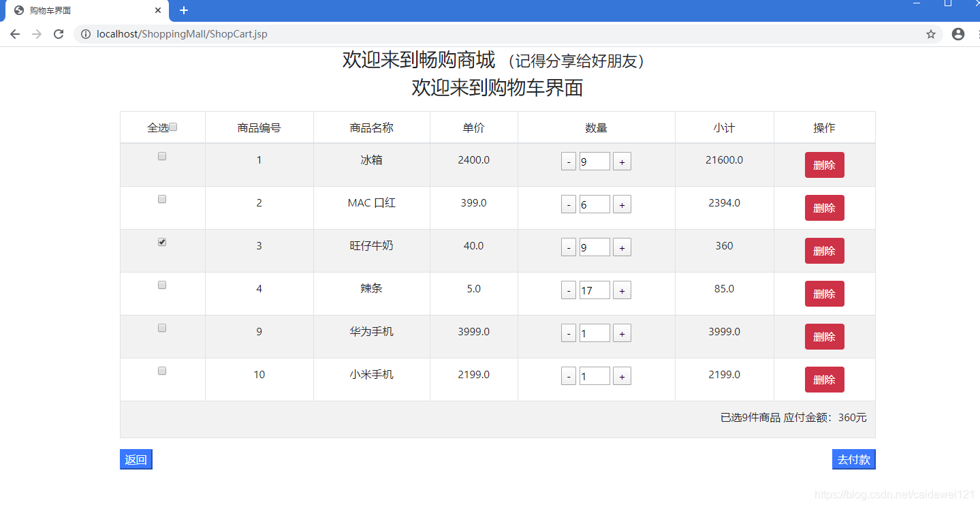Decrease 辣条 quantity with minus button
The image size is (980, 507).
tap(569, 290)
